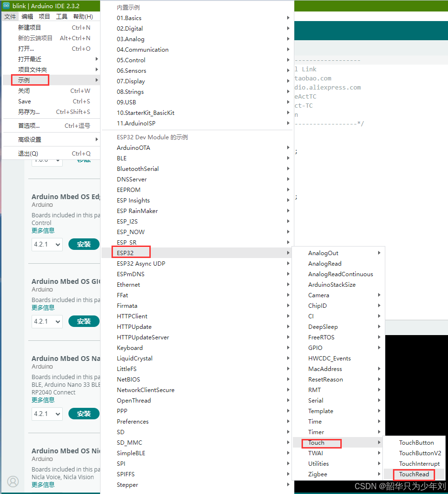Open the TouchButton example

[414, 443]
